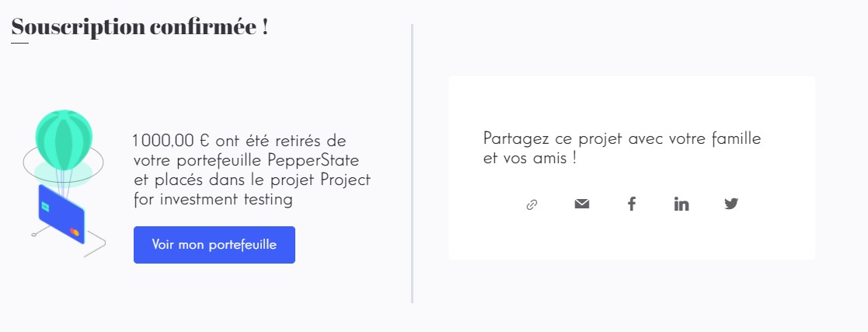Click the Mastercard logo on the card illustration

coord(75,232)
